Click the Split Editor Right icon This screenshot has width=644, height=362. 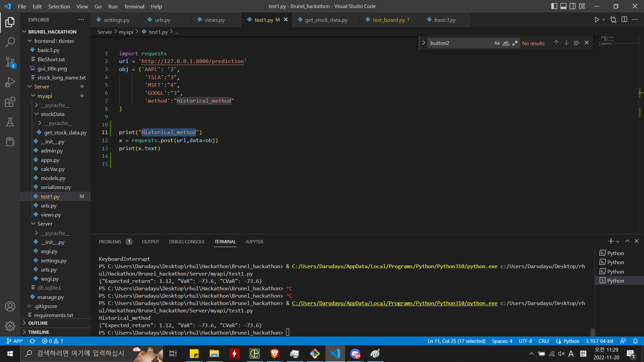pyautogui.click(x=624, y=20)
